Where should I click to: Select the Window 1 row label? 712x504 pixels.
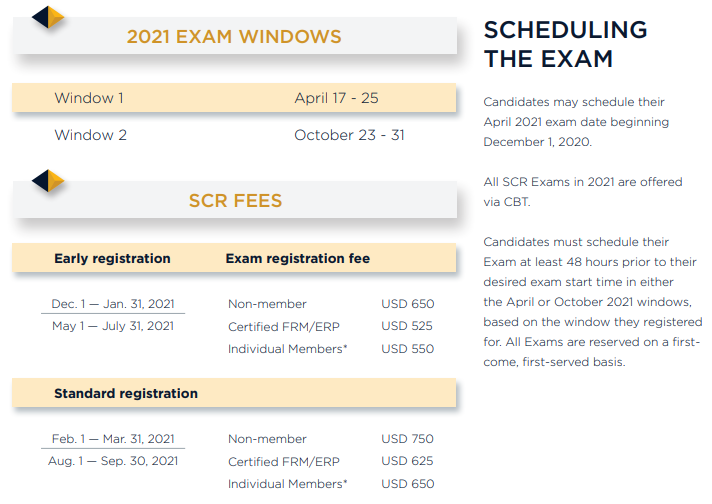coord(89,98)
